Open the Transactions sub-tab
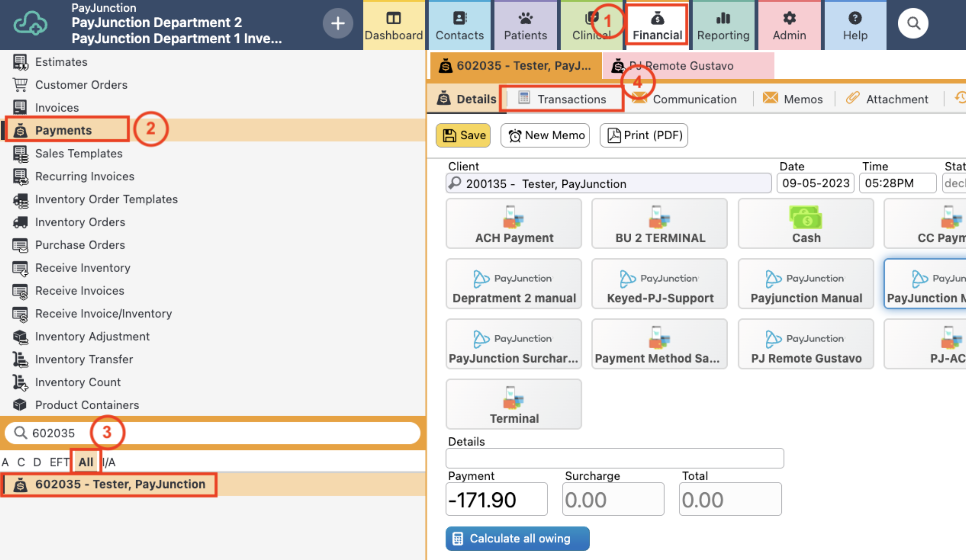 click(x=562, y=99)
